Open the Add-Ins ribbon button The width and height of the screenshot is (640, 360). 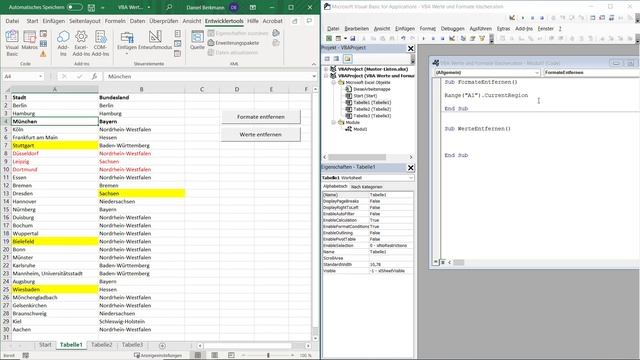[x=63, y=43]
